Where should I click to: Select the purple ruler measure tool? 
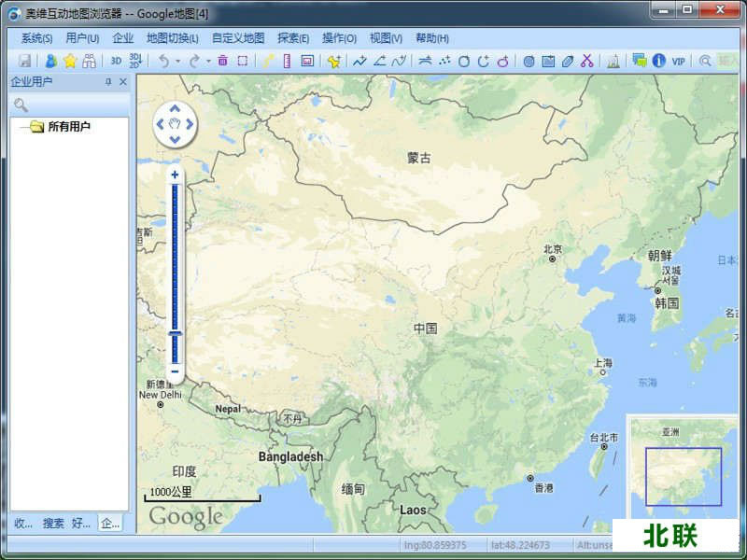[x=287, y=61]
